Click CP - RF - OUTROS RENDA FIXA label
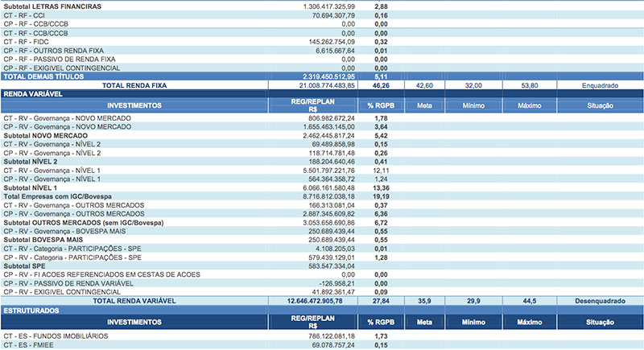The width and height of the screenshot is (644, 350). [x=56, y=51]
